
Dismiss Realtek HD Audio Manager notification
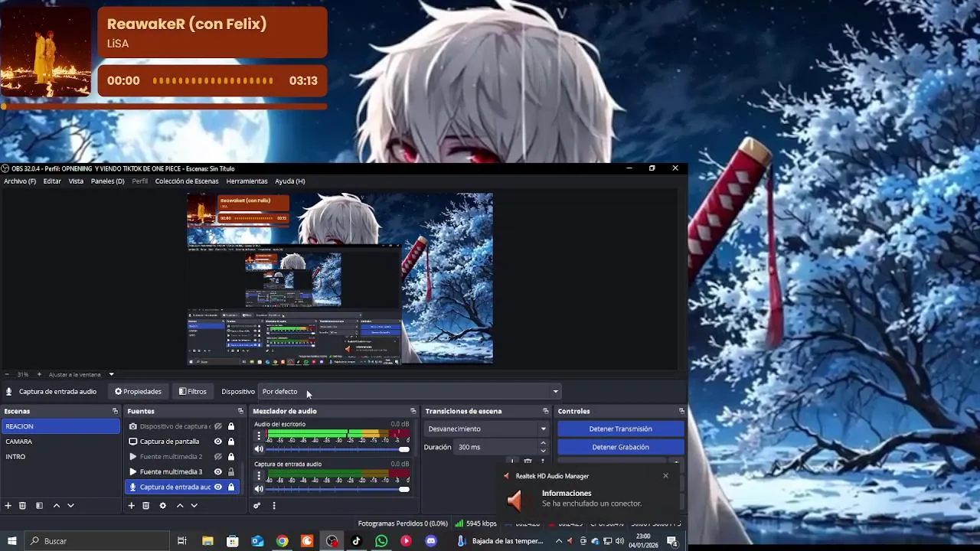(x=665, y=476)
